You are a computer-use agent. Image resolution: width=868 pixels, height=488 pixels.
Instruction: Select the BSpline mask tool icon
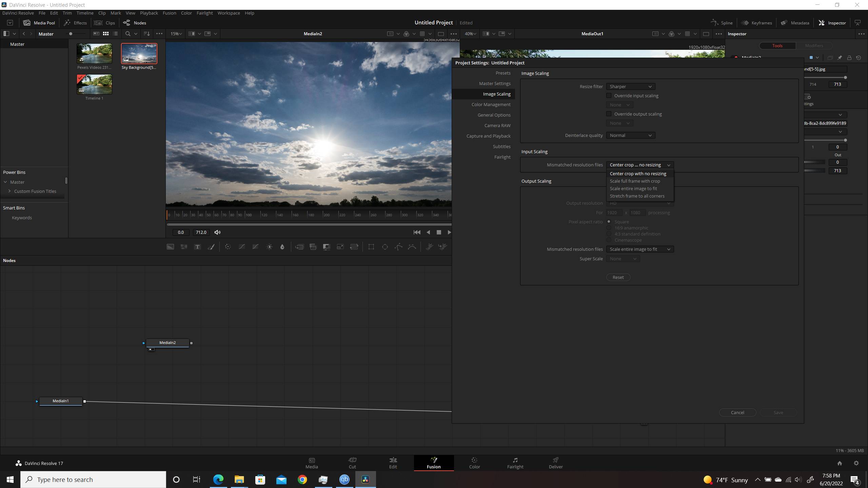412,247
